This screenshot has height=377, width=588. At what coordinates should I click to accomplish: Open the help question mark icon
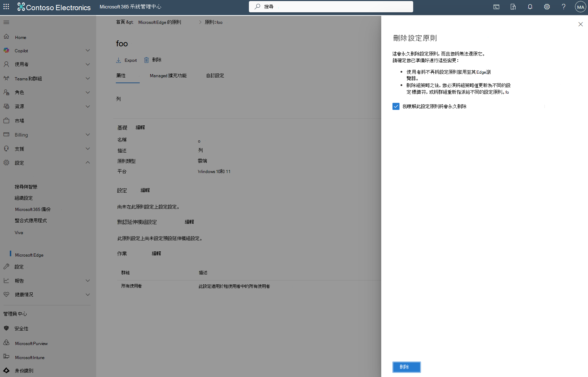[x=564, y=7]
